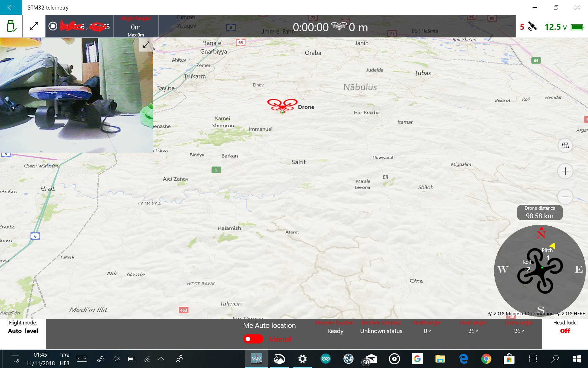Viewport: 588px width, 368px height.
Task: Expand the camera video feed overlay
Action: [146, 45]
